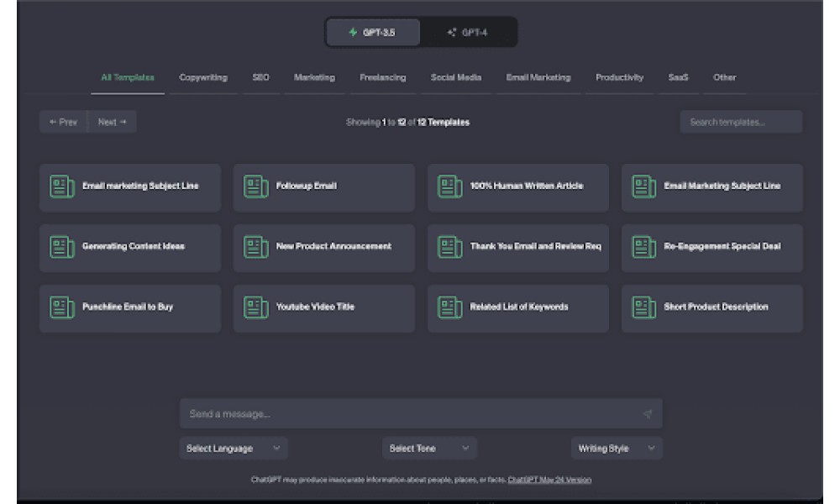The width and height of the screenshot is (840, 504).
Task: Open the Generating Content Ideas title
Action: [x=134, y=246]
